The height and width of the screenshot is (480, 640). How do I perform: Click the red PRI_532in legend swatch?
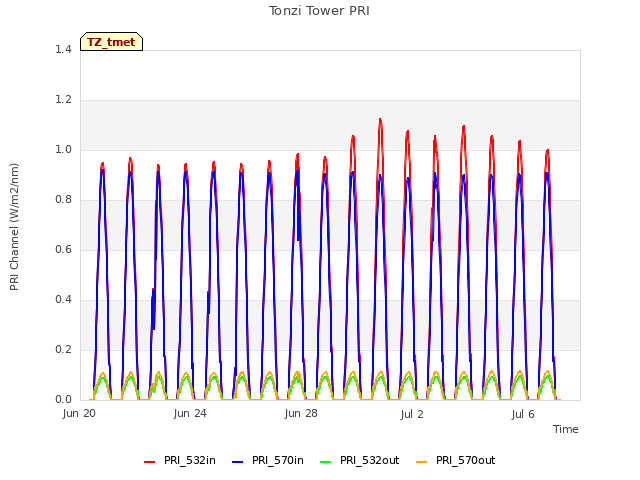150,462
